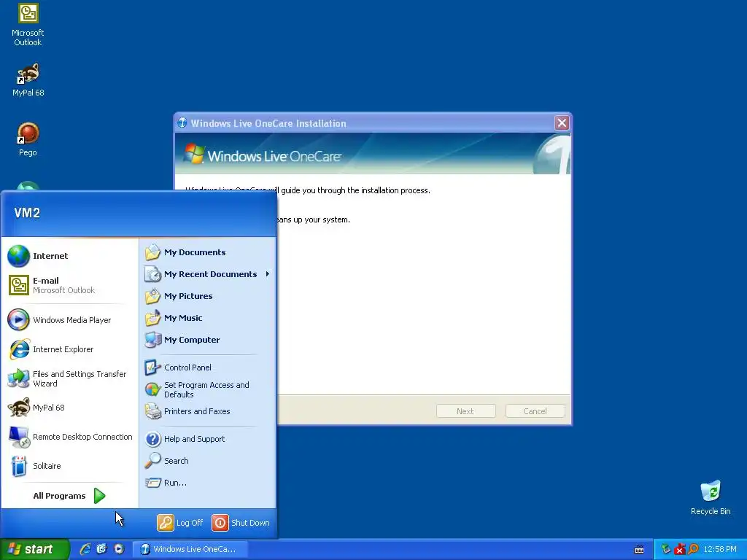Click the Log Off button
Viewport: 747px width, 560px height.
pyautogui.click(x=180, y=523)
